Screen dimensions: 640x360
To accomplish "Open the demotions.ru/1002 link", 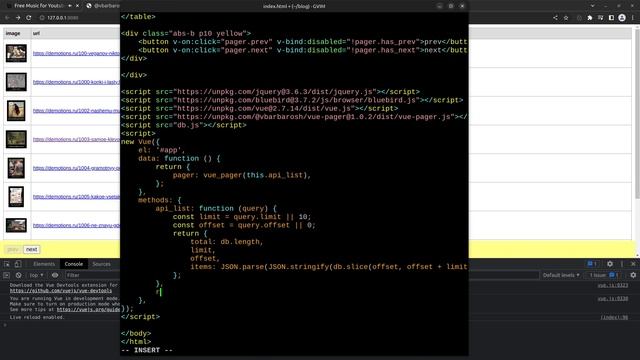I will tap(76, 111).
